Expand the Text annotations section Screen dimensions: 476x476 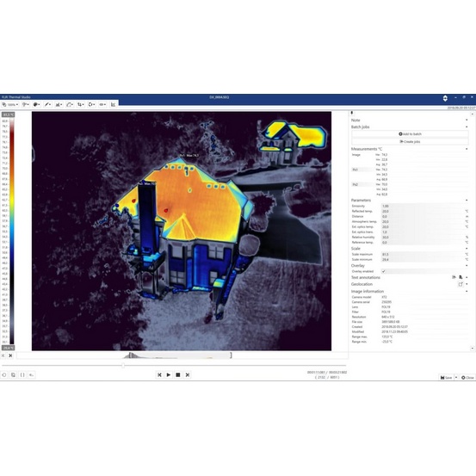(467, 277)
